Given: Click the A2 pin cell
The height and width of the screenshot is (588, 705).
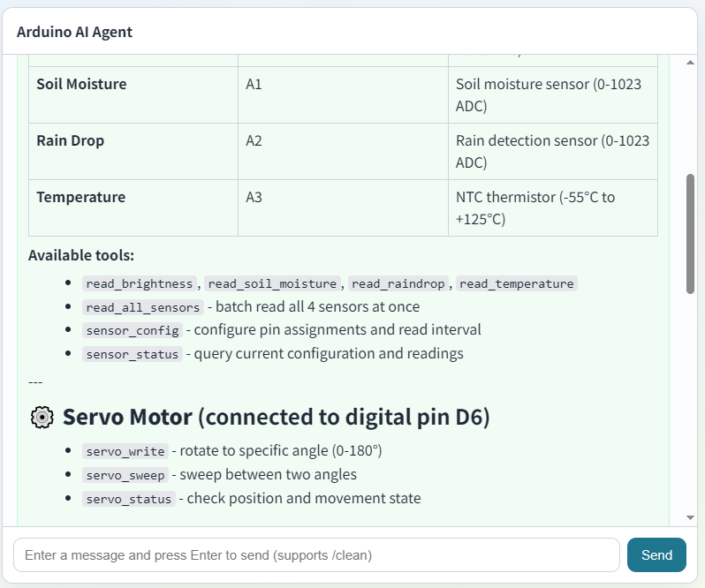Looking at the screenshot, I should click(343, 151).
